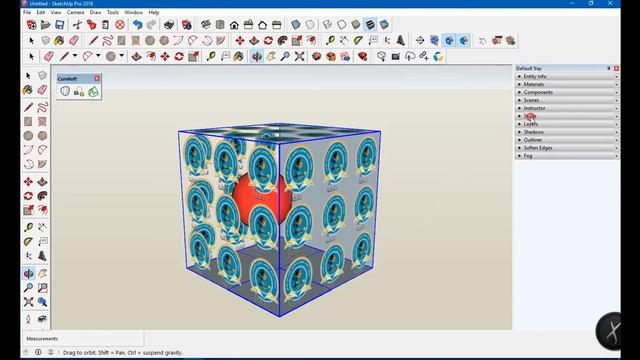Click the Print icon
Viewport: 640px width, 360px height.
[x=169, y=25]
